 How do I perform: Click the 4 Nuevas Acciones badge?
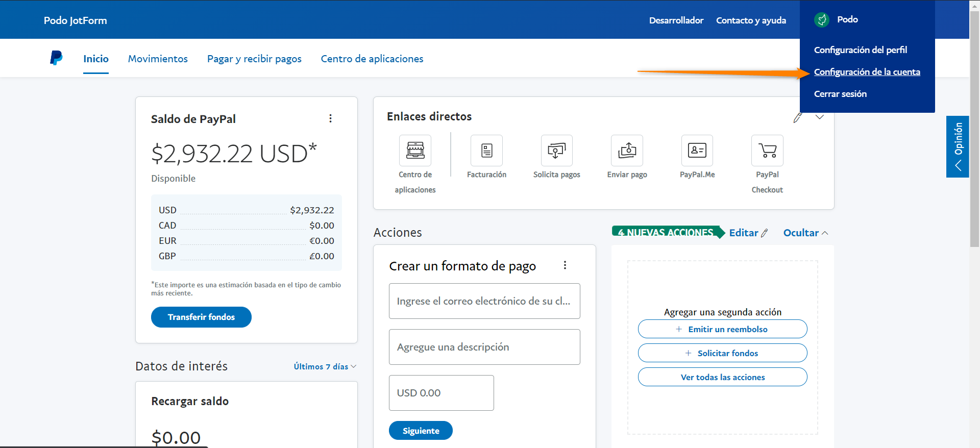pos(668,232)
